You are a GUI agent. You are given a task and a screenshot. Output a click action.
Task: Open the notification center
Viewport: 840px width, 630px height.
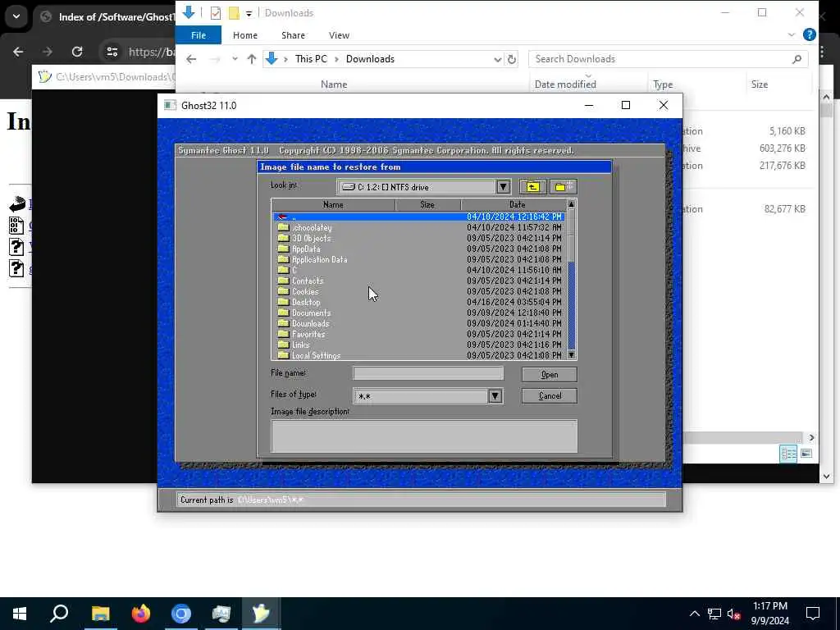point(813,614)
